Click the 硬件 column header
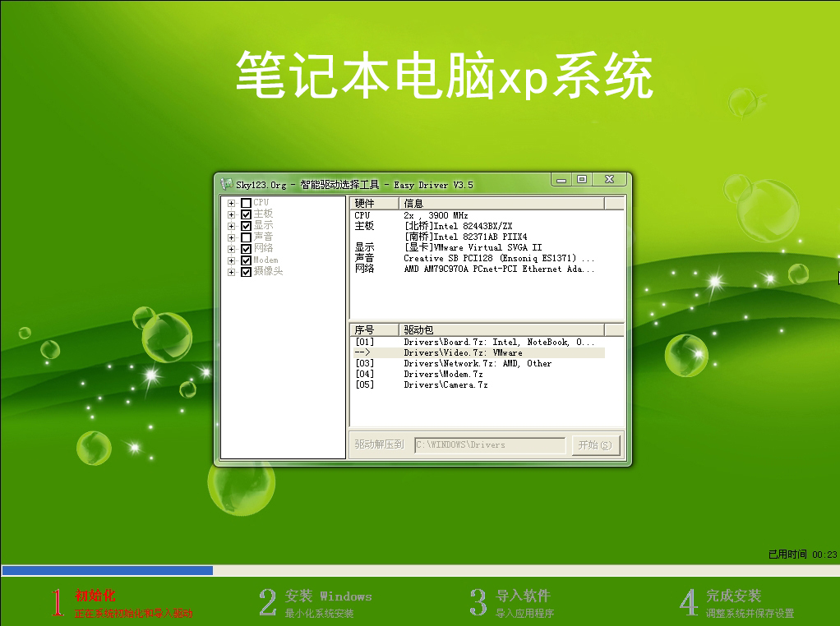 point(374,204)
